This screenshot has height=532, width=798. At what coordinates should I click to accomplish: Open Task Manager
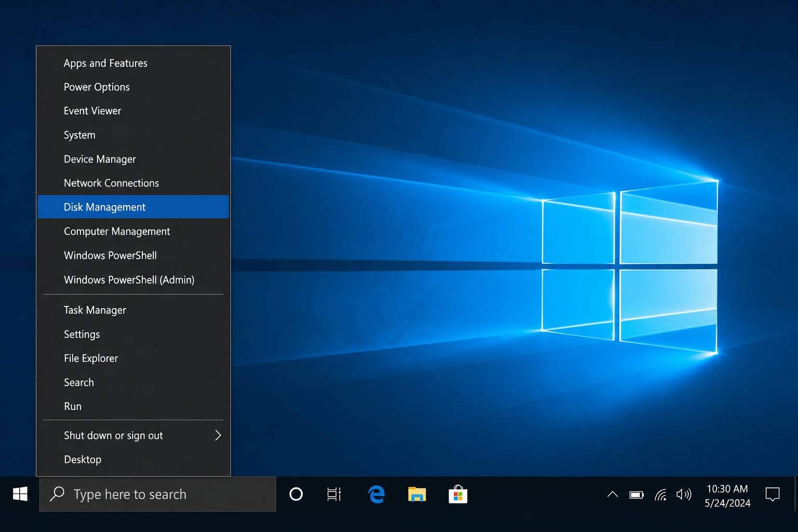(134, 310)
